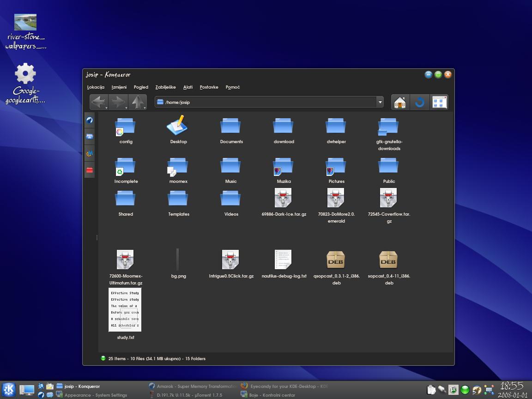Screen dimensions: 532x399
Task: Select qsopcast_0.3.1-2_i386.deb package
Action: pos(336,267)
